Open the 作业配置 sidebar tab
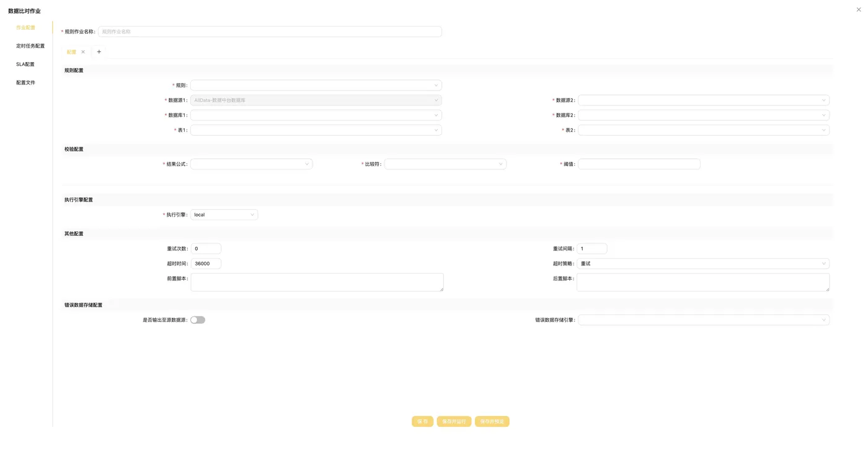Screen dimensions: 868x451 pyautogui.click(x=25, y=28)
